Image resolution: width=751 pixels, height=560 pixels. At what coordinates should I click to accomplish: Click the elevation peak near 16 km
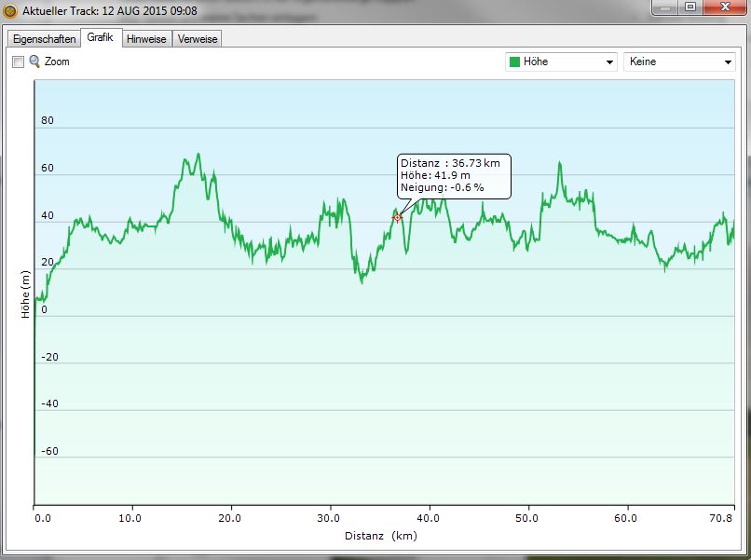coord(198,156)
